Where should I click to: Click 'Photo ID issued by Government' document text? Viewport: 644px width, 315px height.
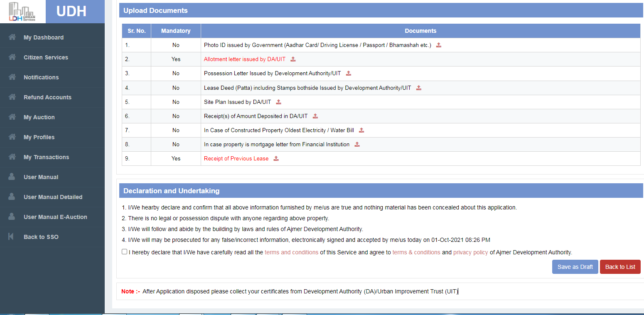pos(317,45)
